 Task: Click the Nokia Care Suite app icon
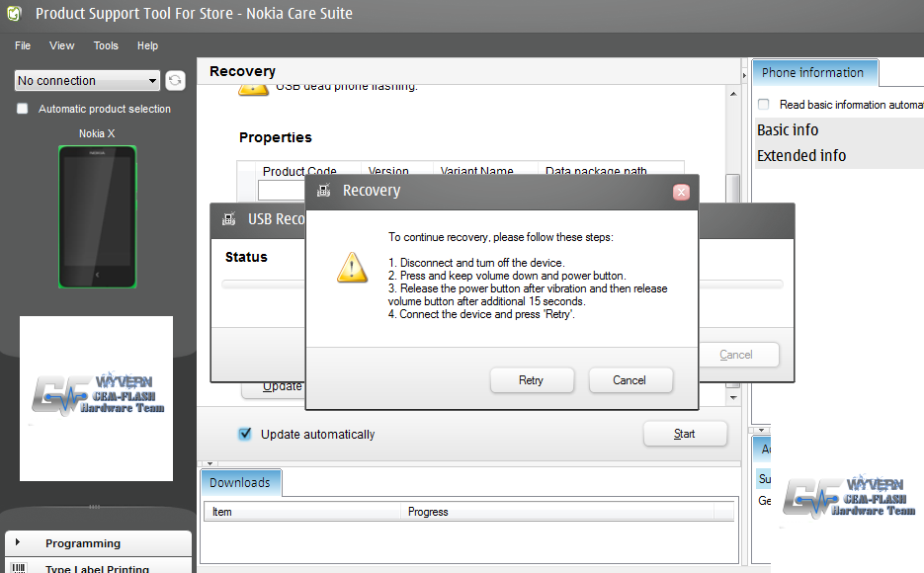pyautogui.click(x=14, y=13)
